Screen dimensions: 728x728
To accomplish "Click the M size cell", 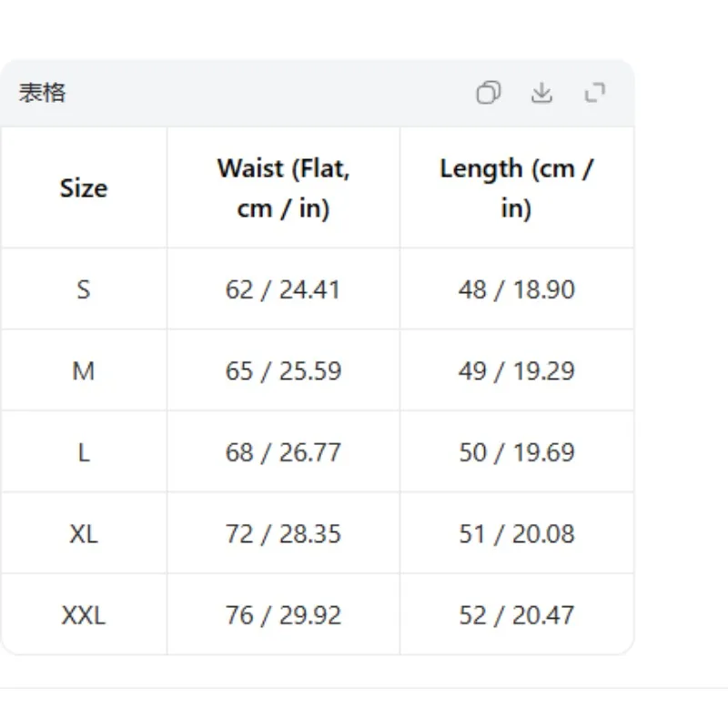I will point(84,371).
